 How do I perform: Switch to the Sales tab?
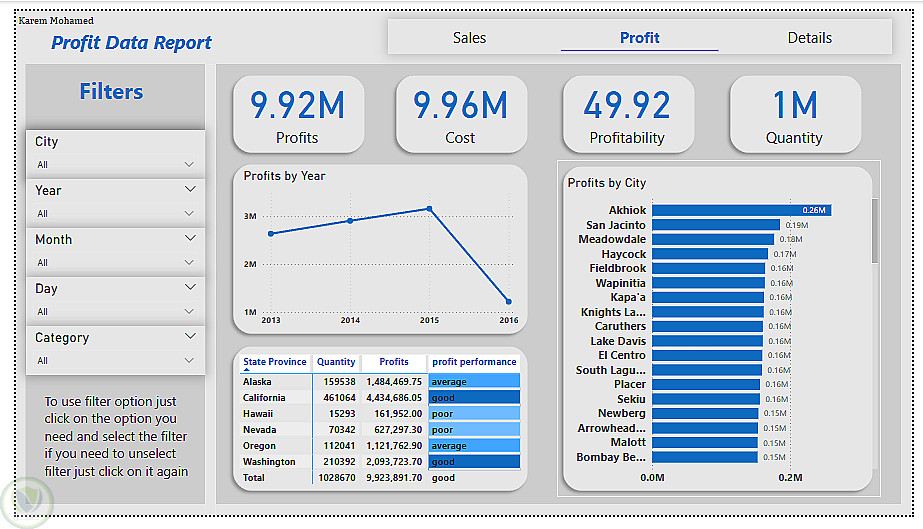(469, 38)
